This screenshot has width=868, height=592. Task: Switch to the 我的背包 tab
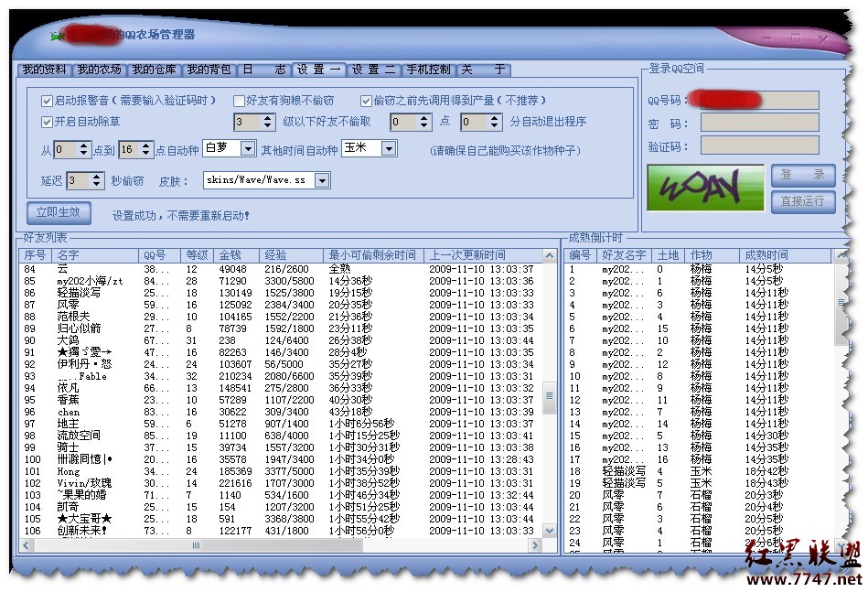209,70
